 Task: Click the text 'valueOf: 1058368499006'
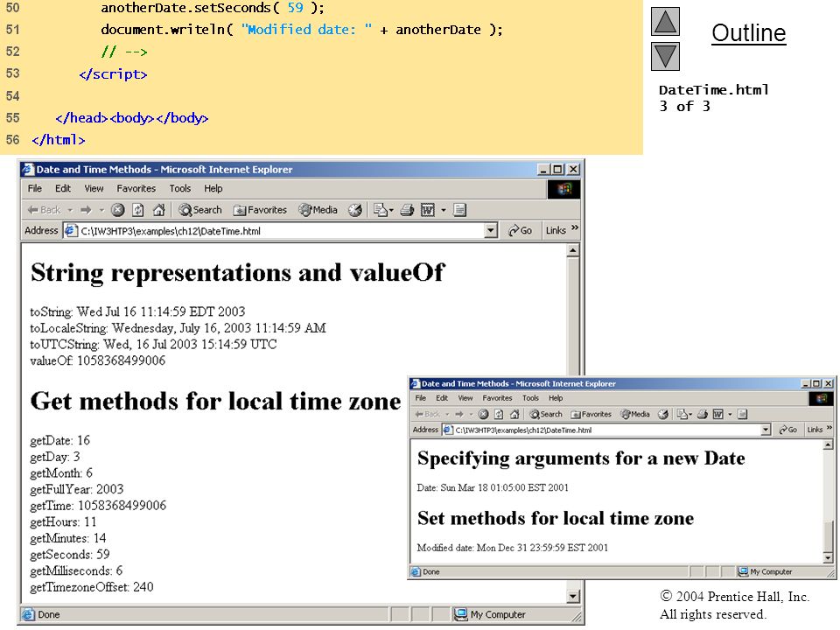pyautogui.click(x=97, y=360)
